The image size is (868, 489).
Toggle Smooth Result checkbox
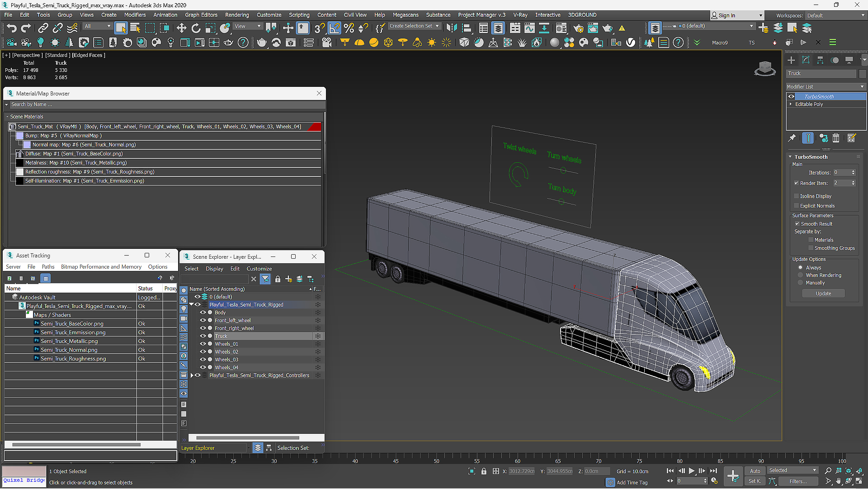pos(797,224)
